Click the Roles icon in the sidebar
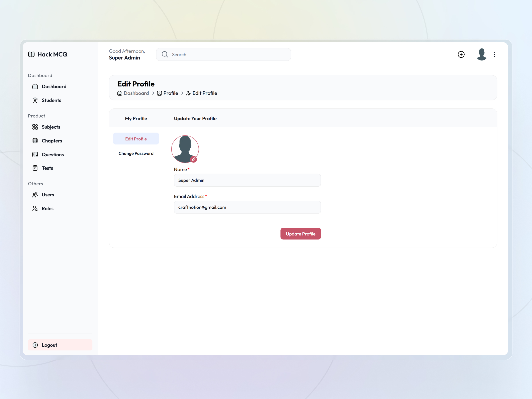 (35, 208)
